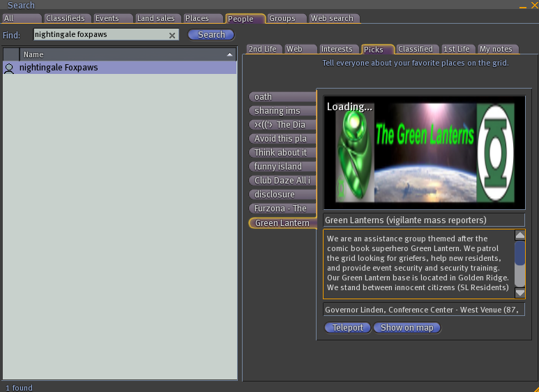The height and width of the screenshot is (392, 539).
Task: Click the scroll down arrow in description box
Action: coord(519,293)
